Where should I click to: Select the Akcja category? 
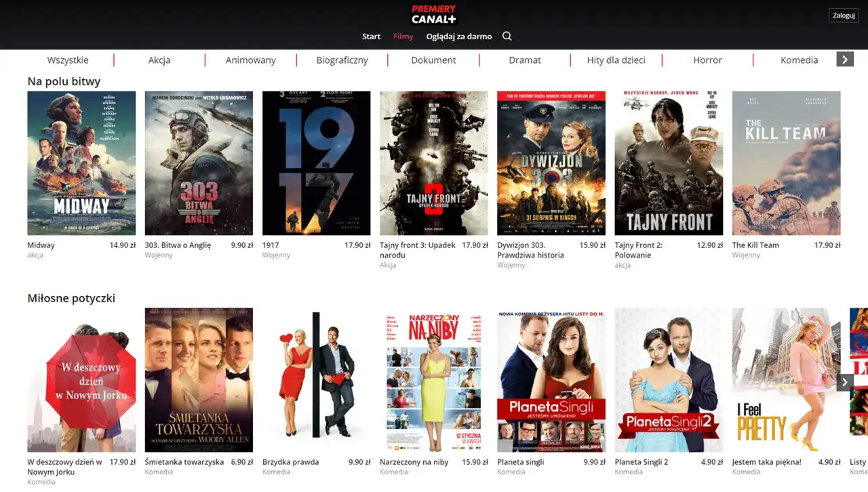pos(159,60)
